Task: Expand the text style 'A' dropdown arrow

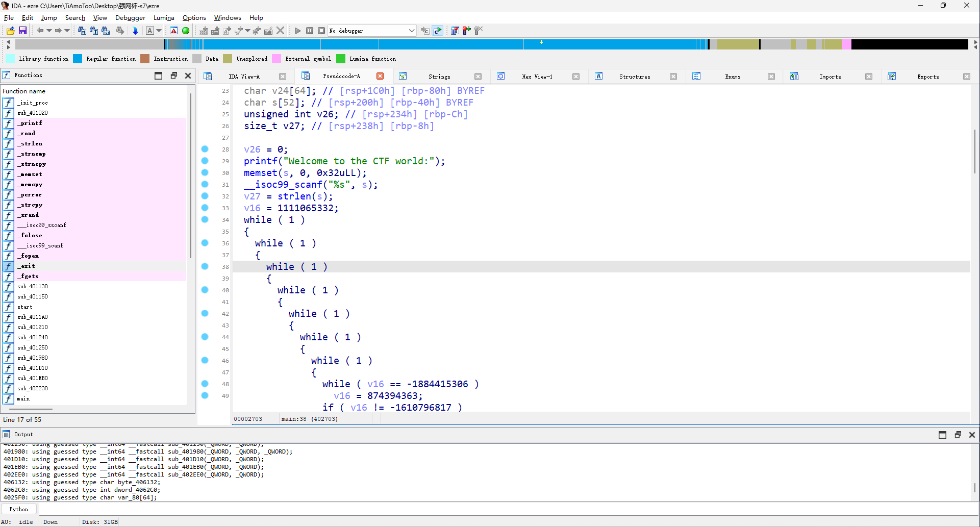Action: tap(159, 31)
